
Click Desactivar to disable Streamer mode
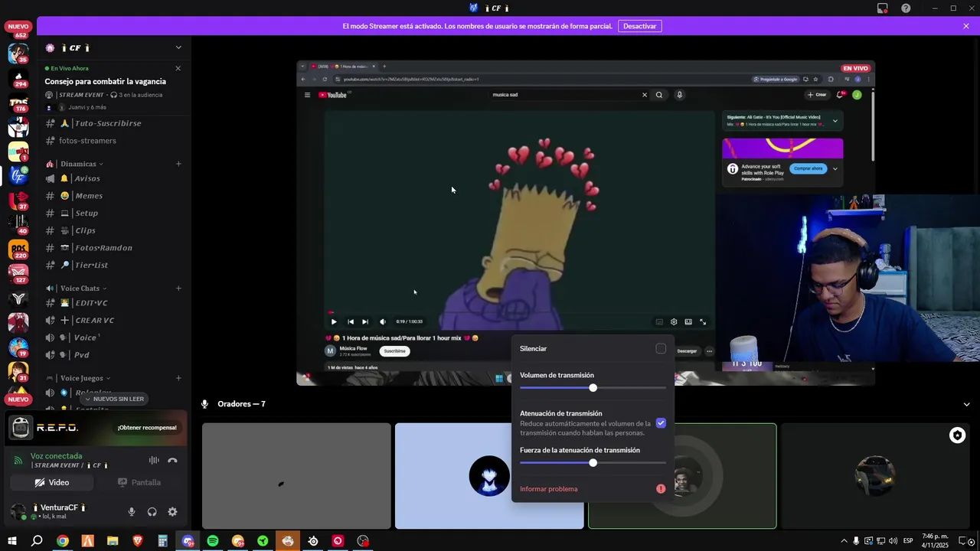tap(639, 26)
